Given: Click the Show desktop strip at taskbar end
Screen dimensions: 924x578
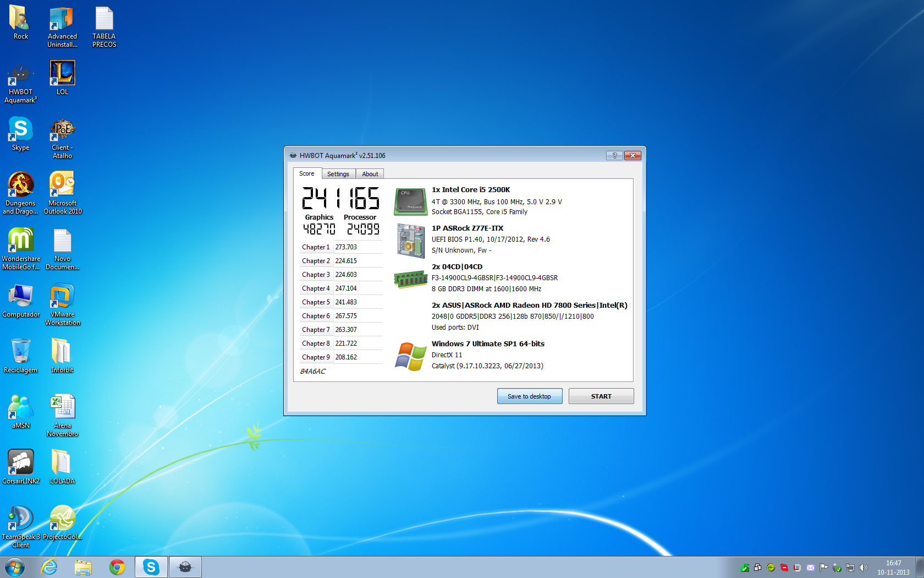Looking at the screenshot, I should (920, 567).
